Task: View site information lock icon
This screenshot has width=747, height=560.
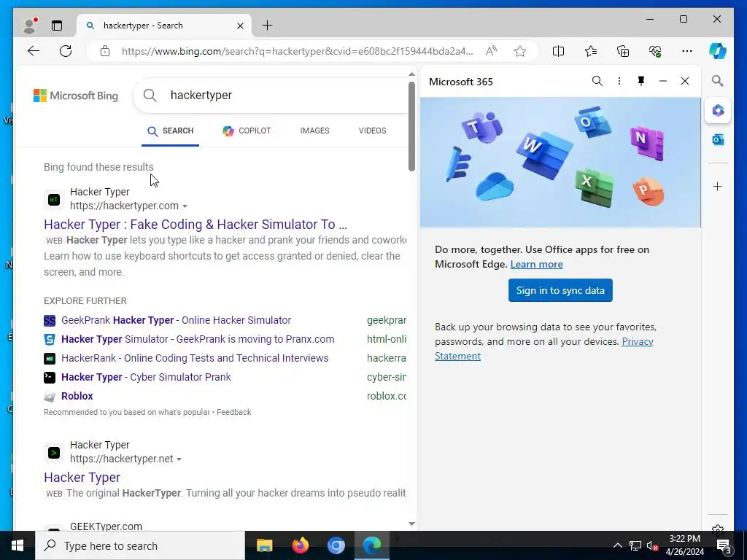Action: (105, 51)
